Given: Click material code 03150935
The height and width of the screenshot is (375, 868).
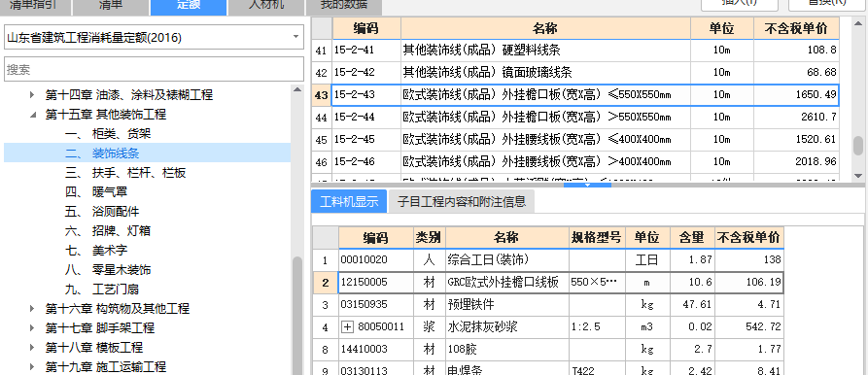Looking at the screenshot, I should click(376, 305).
